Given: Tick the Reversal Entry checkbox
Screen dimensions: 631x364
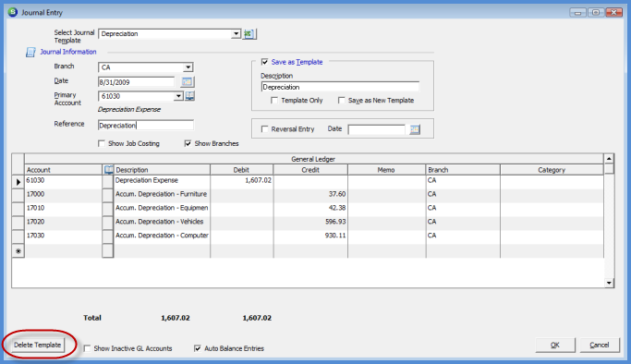Looking at the screenshot, I should click(x=264, y=129).
